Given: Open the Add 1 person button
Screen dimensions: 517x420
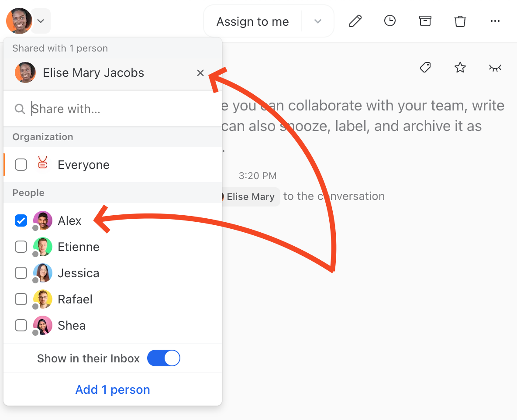Looking at the screenshot, I should coord(112,389).
